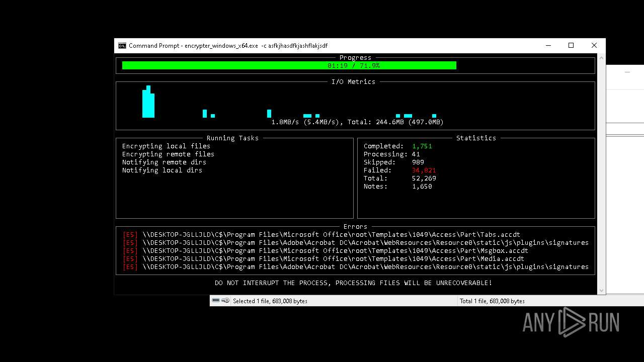Maximize the Command Prompt window
Image resolution: width=644 pixels, height=362 pixels.
571,46
